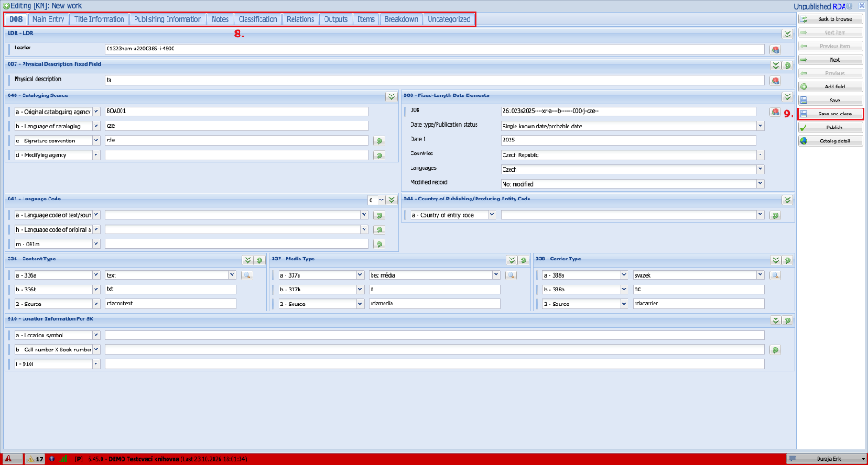Screen dimensions: 868x465
Task: Collapse the 336 Content Type section
Action: (x=247, y=259)
